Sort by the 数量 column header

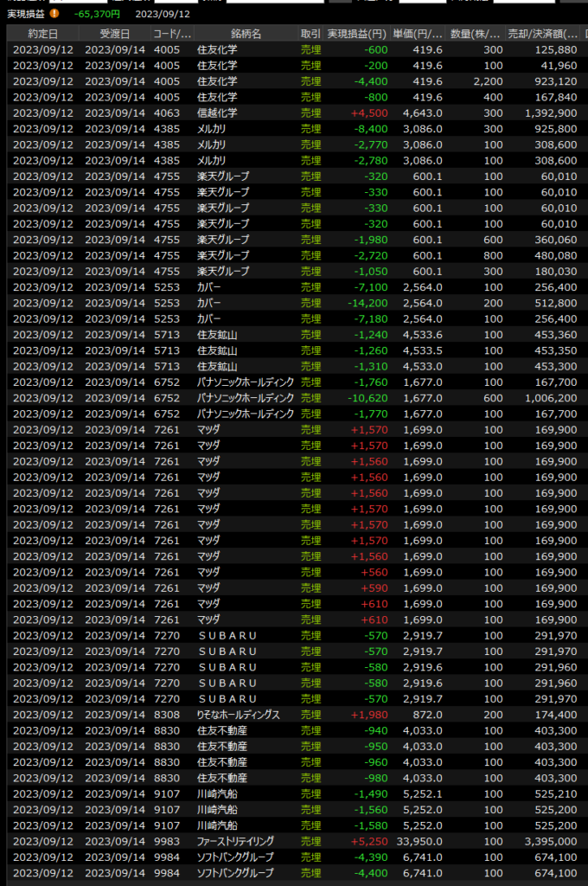coord(476,33)
